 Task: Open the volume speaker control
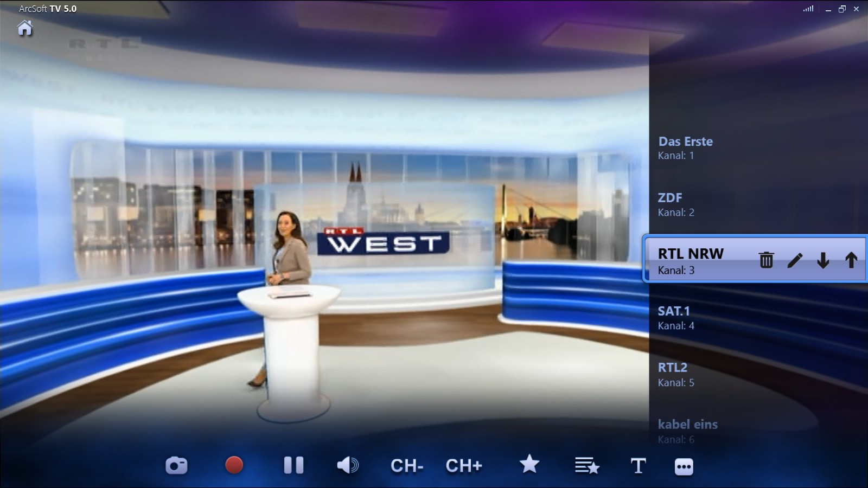348,465
